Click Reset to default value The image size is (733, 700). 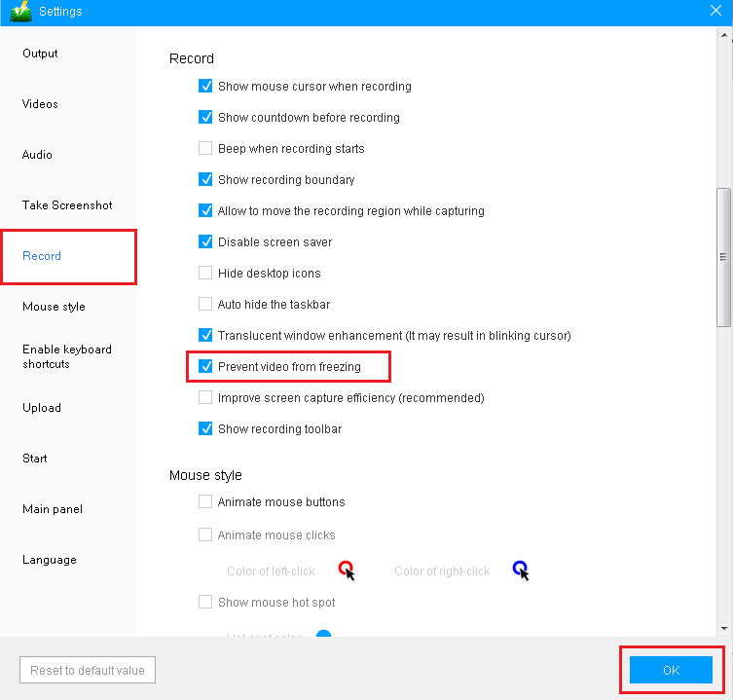click(88, 670)
